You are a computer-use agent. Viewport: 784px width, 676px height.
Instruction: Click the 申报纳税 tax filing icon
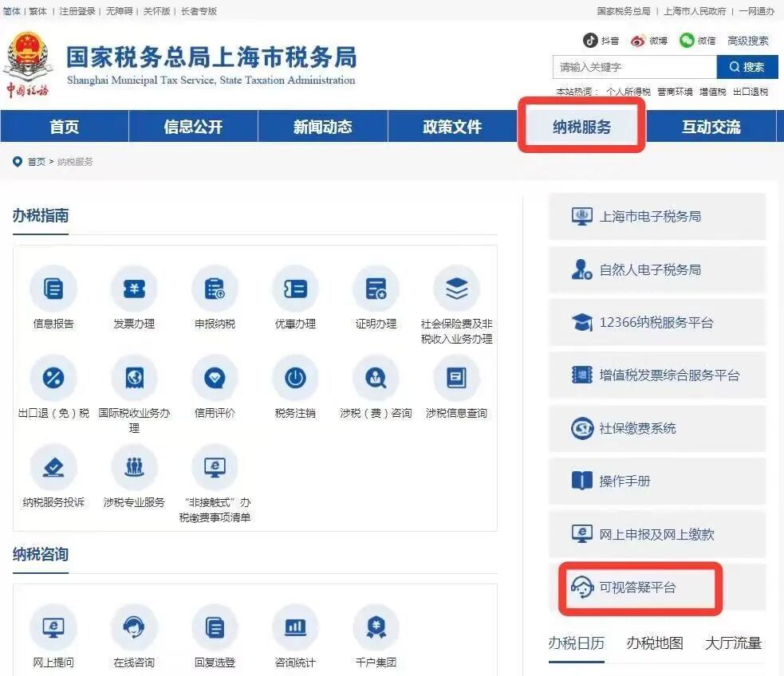pyautogui.click(x=215, y=289)
